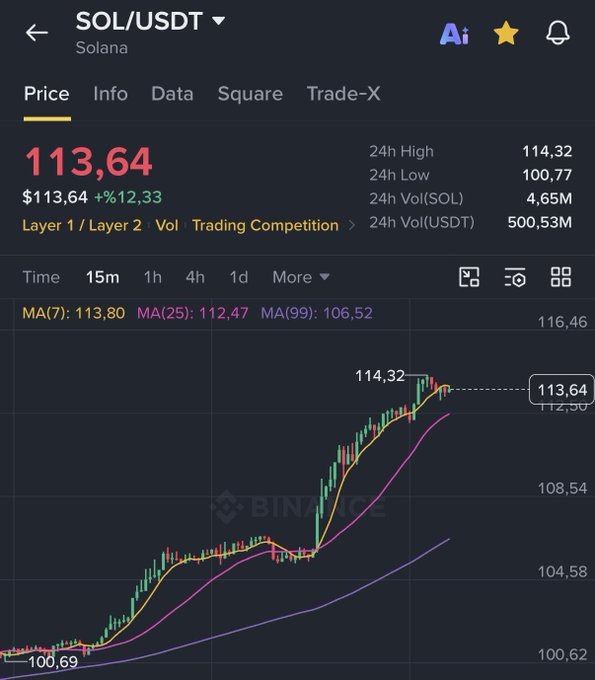Image resolution: width=595 pixels, height=680 pixels.
Task: Click the MA(99): 106,52 indicator label
Action: click(317, 313)
